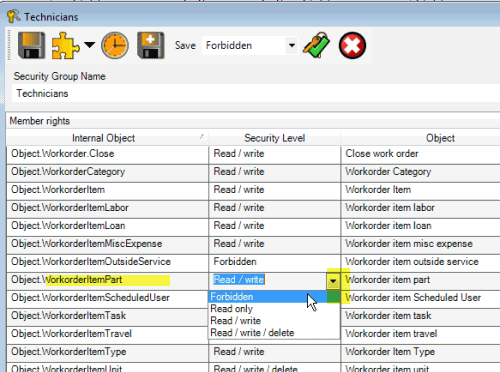Select the Object.WorkorderItem cell
Image resolution: width=500 pixels, height=372 pixels.
[x=107, y=190]
